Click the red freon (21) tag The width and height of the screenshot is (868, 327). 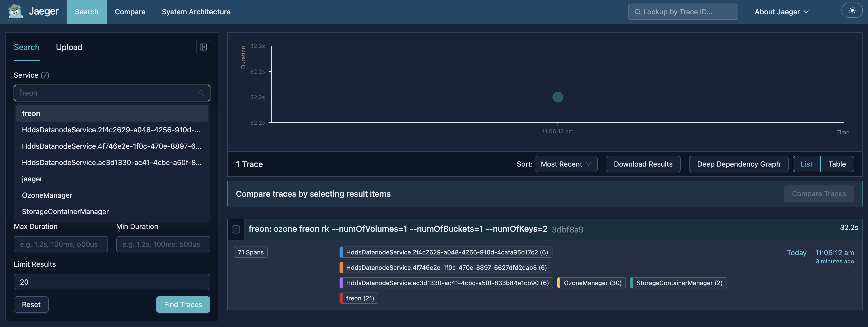(x=359, y=298)
